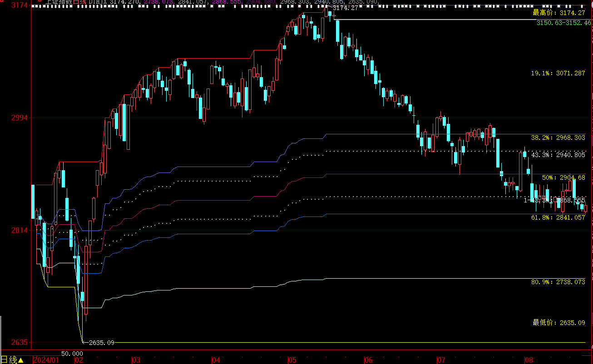Click the red 日线 label in the header
The width and height of the screenshot is (593, 364).
coord(79,2)
